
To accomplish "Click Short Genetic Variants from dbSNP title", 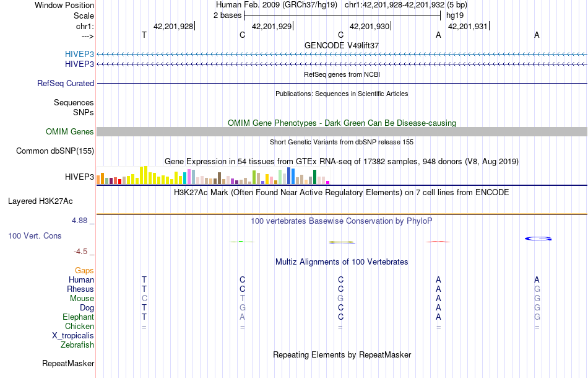I will pyautogui.click(x=341, y=142).
